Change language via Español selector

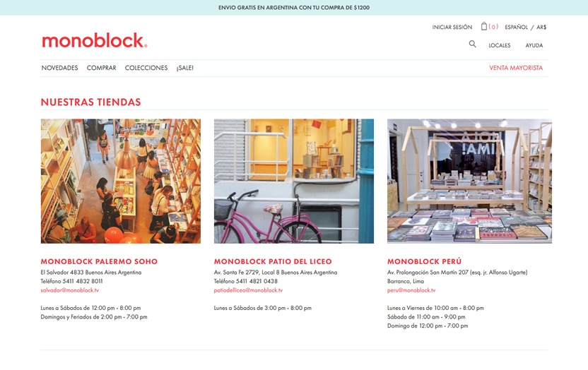tap(516, 27)
